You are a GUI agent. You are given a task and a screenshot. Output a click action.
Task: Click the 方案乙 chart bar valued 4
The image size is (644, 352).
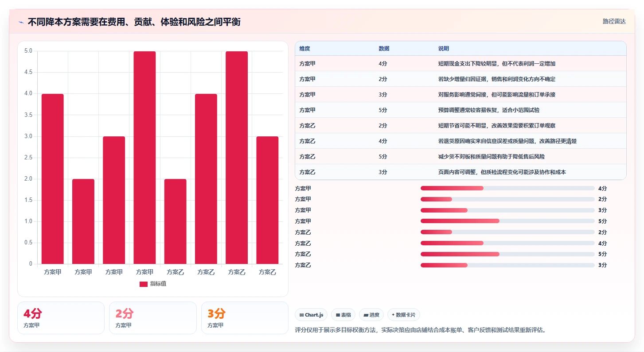[x=206, y=179]
